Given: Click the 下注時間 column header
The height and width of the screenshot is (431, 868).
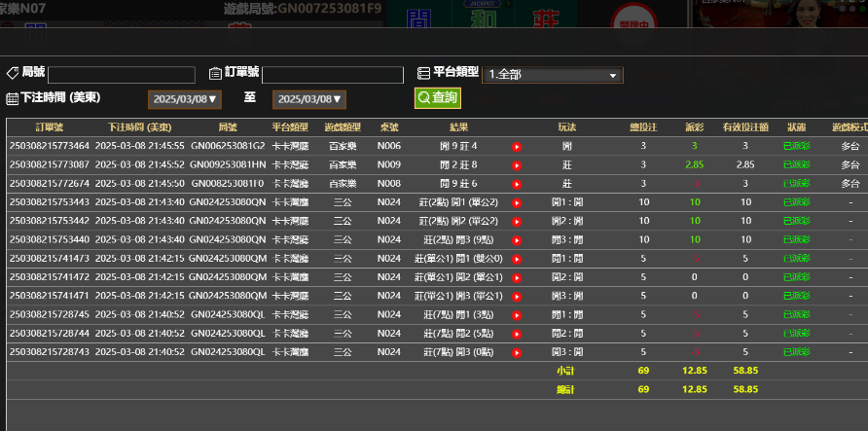Looking at the screenshot, I should [x=140, y=127].
